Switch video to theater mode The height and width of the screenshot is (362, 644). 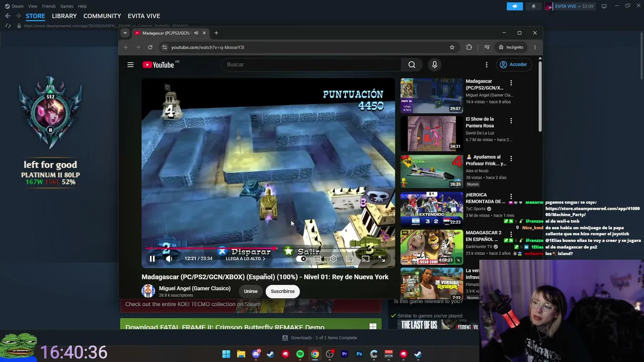click(x=349, y=259)
